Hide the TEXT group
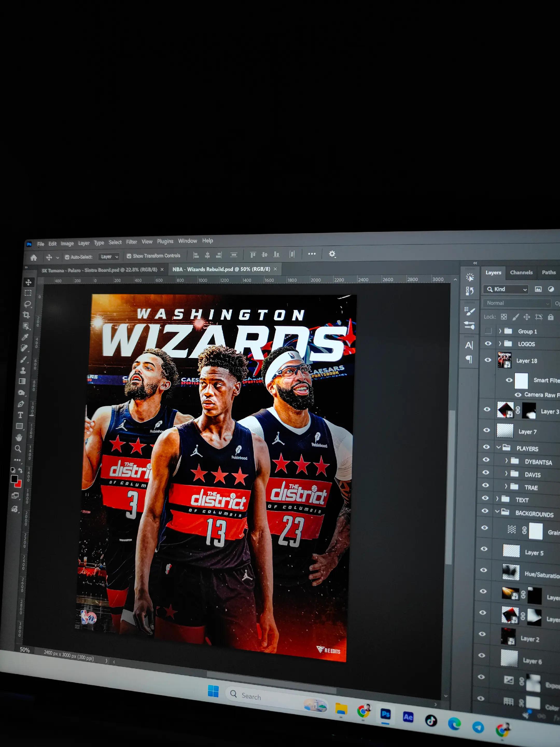Viewport: 560px width, 747px height. (485, 498)
